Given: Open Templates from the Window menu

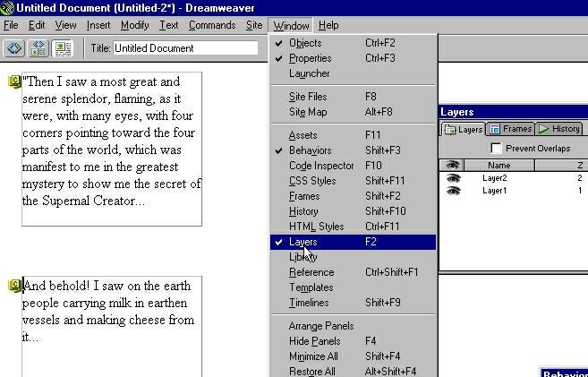Looking at the screenshot, I should (x=353, y=287).
